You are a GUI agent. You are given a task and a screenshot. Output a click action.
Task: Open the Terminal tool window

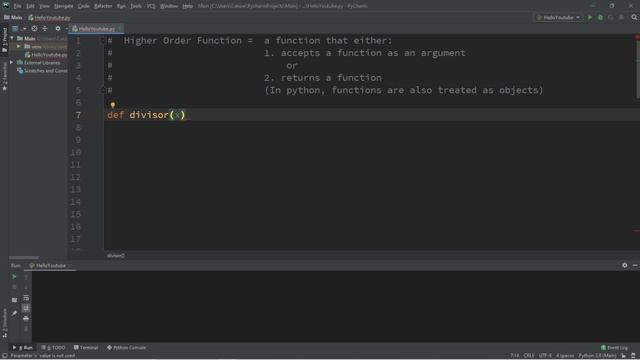pyautogui.click(x=86, y=348)
